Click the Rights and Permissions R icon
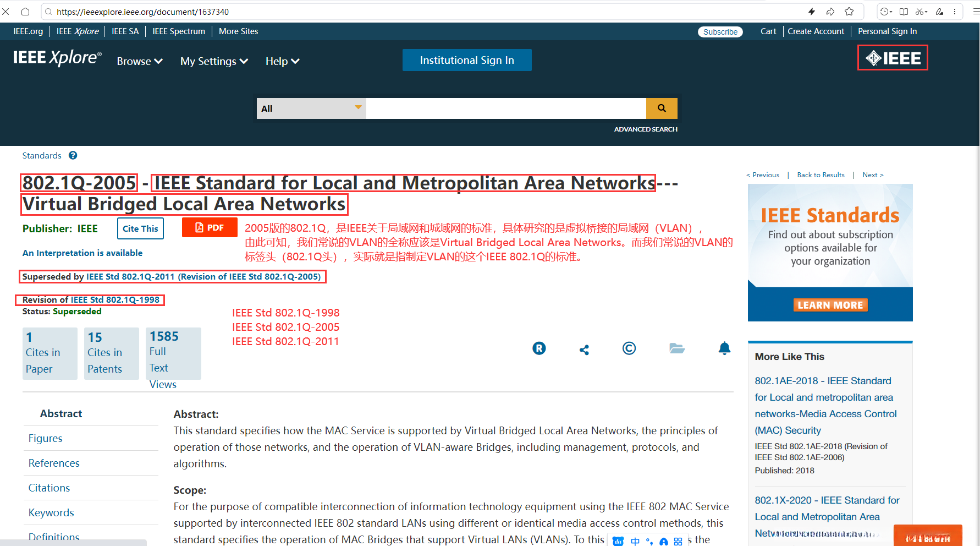 (x=539, y=348)
